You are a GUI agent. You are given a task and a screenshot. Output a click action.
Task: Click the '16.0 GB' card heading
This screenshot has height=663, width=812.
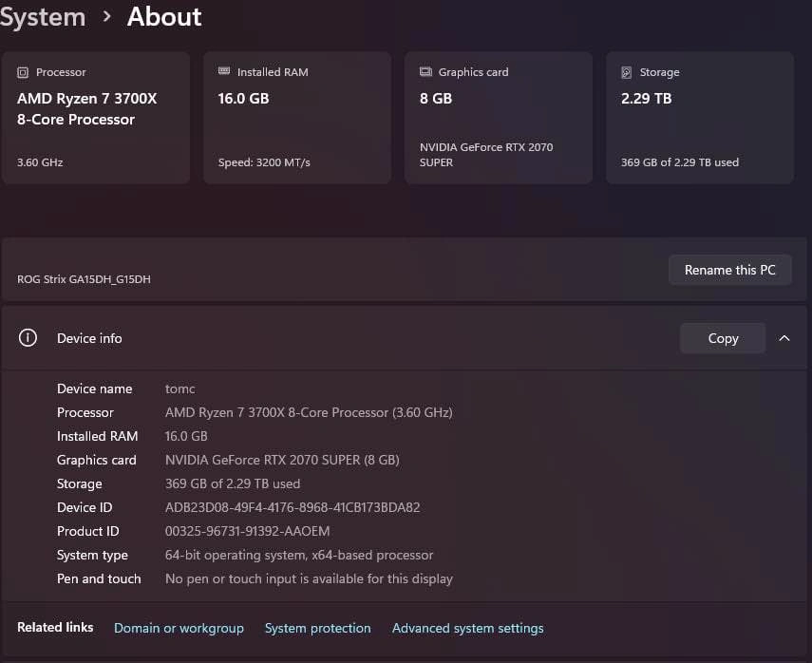click(243, 99)
